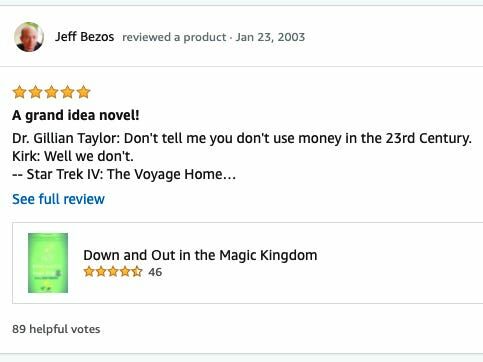The width and height of the screenshot is (483, 362).
Task: Click the first star of the review rating
Action: coord(19,92)
